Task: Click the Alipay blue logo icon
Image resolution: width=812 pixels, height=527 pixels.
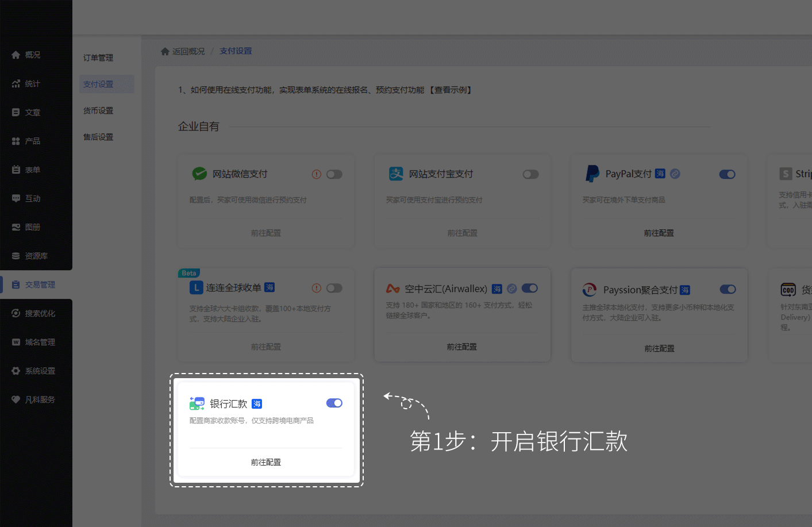Action: coord(396,174)
